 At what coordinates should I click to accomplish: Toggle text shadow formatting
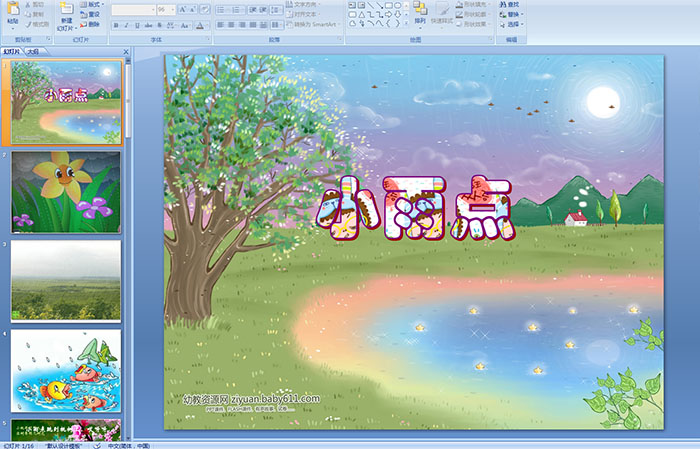pyautogui.click(x=159, y=25)
